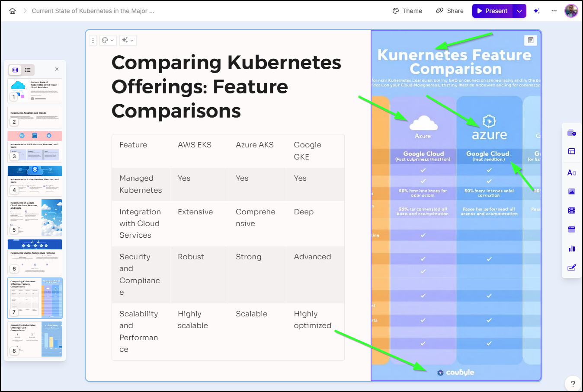The image size is (583, 392).
Task: Select slide 2 Kubernetes Adoption and Trends
Action: coord(35,117)
